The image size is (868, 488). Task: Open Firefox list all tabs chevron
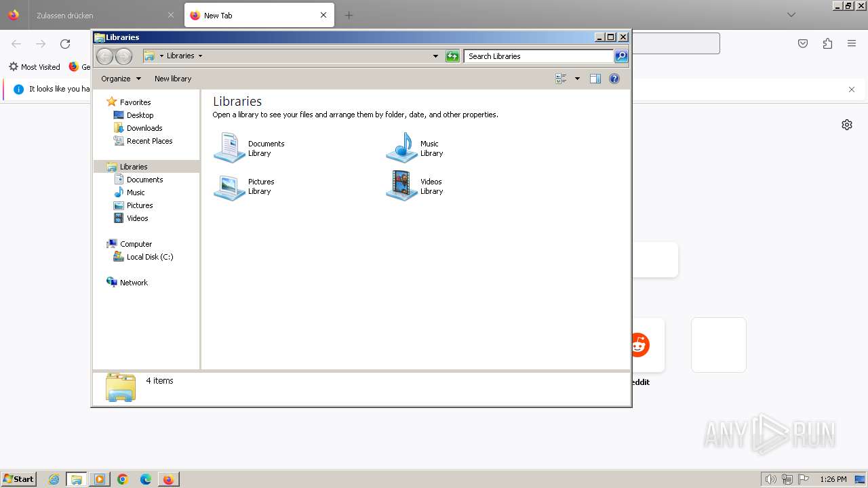(791, 15)
